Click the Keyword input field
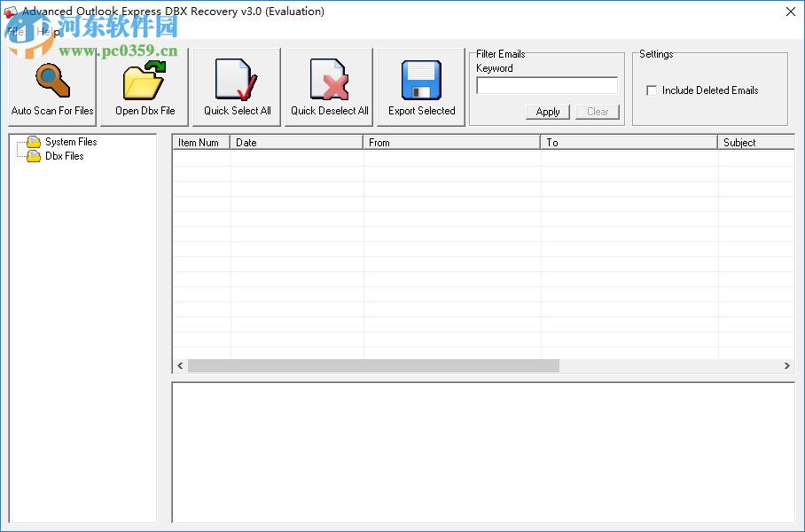 pyautogui.click(x=546, y=85)
